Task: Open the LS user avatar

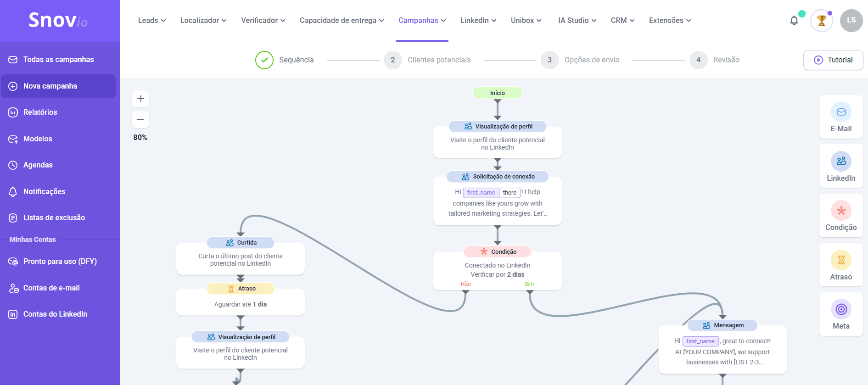Action: pyautogui.click(x=851, y=21)
